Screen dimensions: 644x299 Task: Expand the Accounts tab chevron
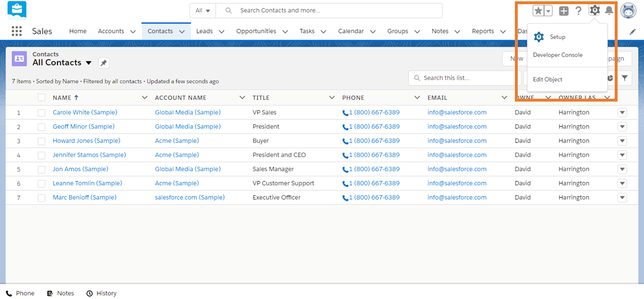133,32
